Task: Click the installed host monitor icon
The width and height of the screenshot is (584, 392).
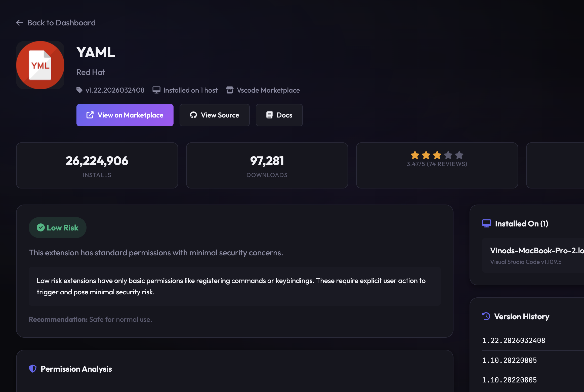Action: point(156,90)
